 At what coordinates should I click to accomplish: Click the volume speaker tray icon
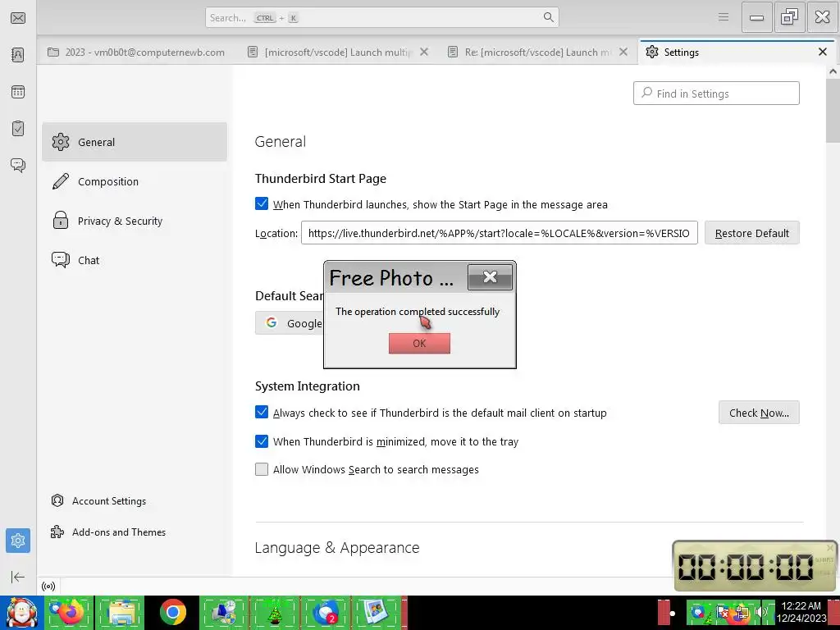pos(760,612)
